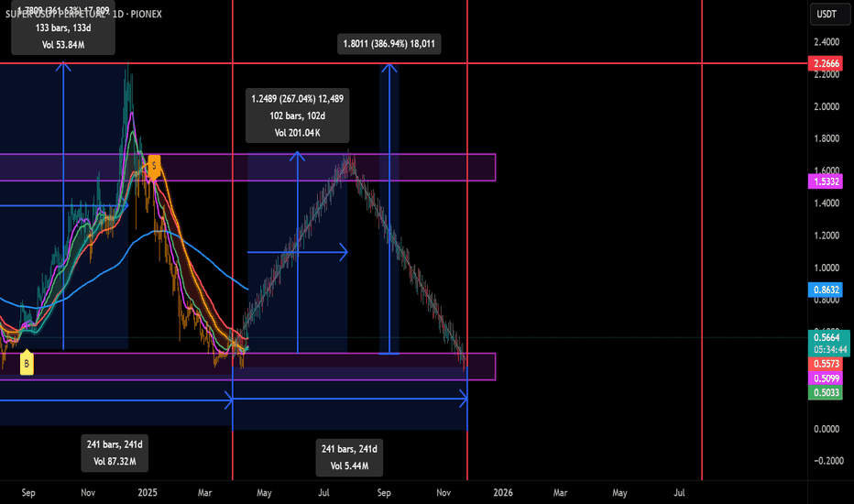Click the magenta 1.5332 price label

[x=826, y=181]
